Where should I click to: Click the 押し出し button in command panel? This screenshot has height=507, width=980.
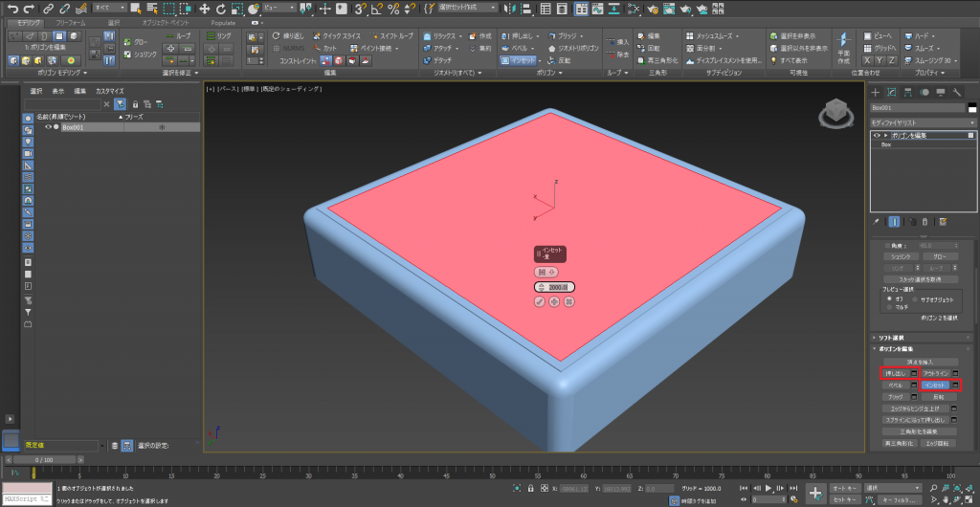coord(894,373)
